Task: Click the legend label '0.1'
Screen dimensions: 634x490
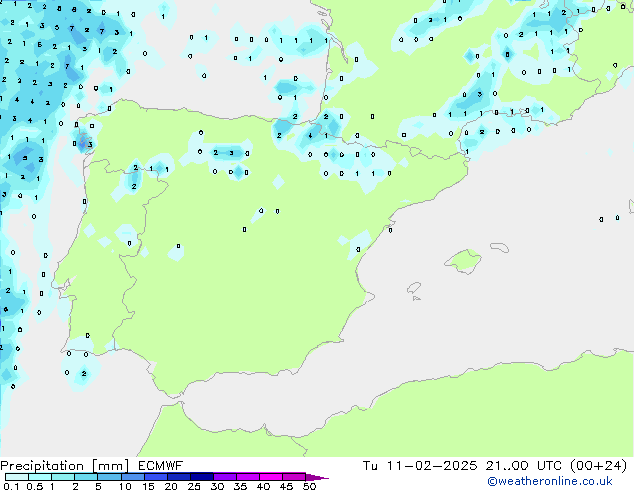Action: click(x=11, y=486)
